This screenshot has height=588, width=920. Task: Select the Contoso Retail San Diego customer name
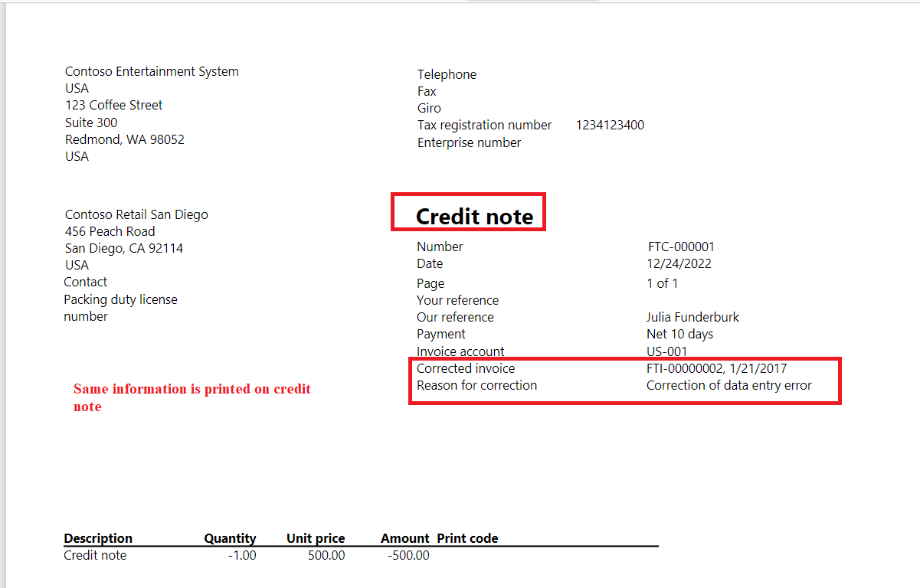136,214
